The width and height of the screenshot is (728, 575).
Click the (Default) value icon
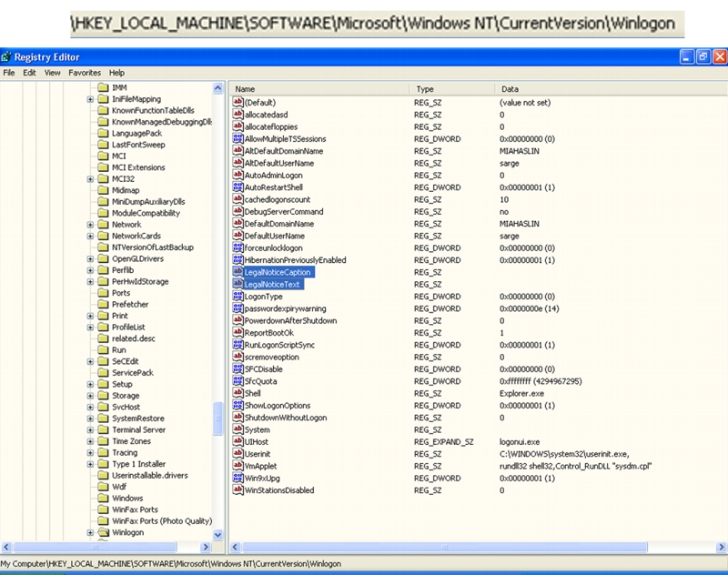point(238,102)
